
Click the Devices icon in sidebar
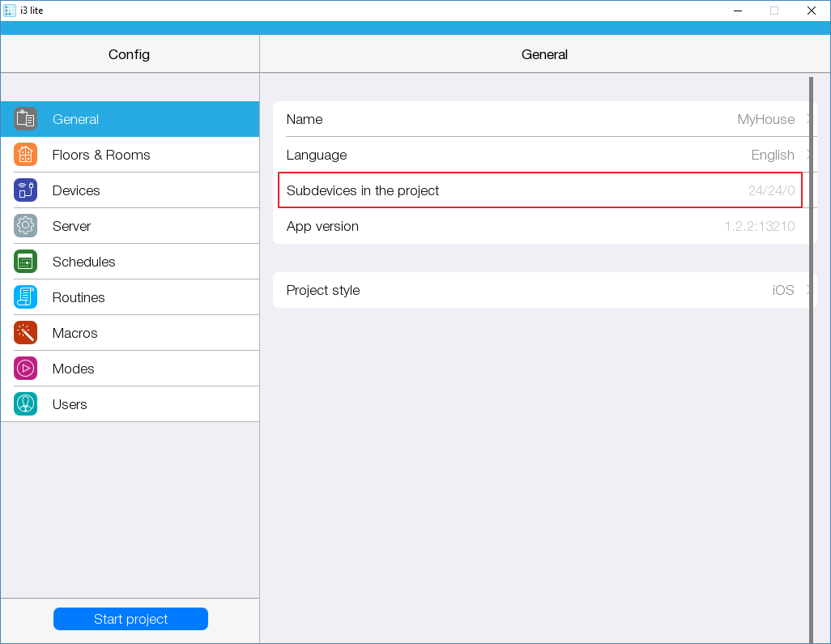25,190
